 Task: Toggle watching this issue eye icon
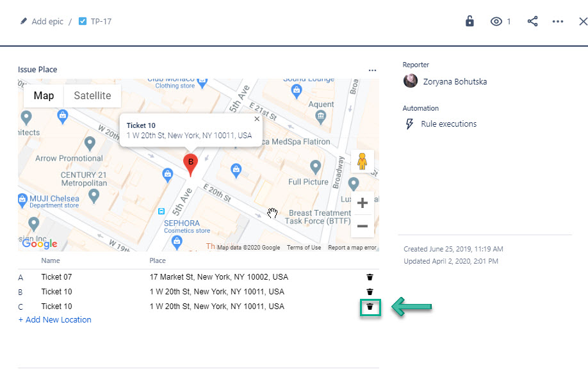point(496,21)
